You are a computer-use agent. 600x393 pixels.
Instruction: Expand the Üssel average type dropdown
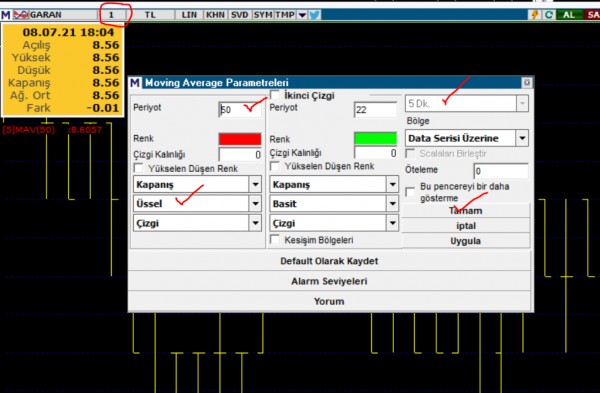point(255,204)
